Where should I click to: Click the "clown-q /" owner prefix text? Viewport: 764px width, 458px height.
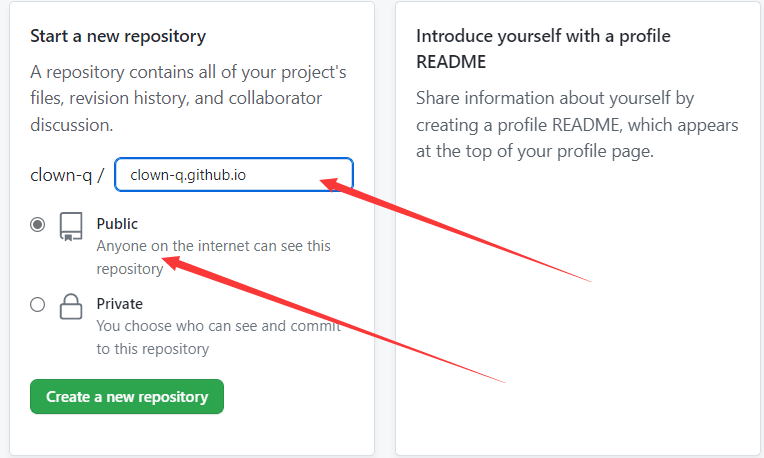[x=67, y=175]
